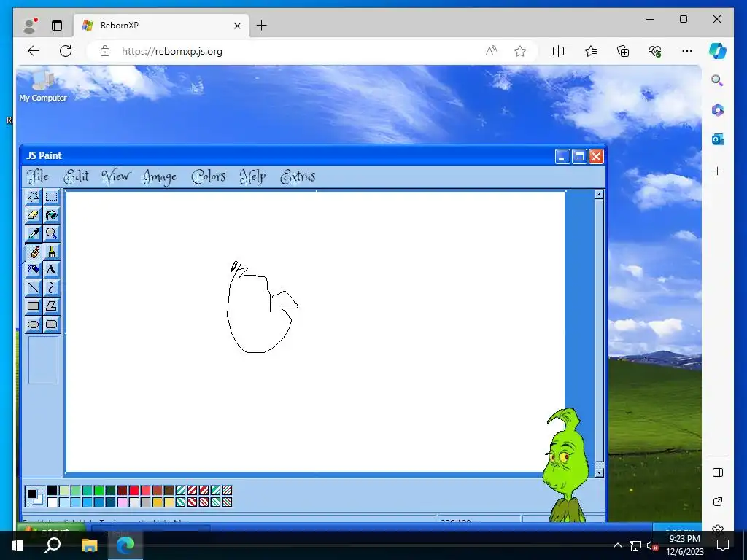The height and width of the screenshot is (560, 747).
Task: Choose the Curve tool
Action: 52,287
